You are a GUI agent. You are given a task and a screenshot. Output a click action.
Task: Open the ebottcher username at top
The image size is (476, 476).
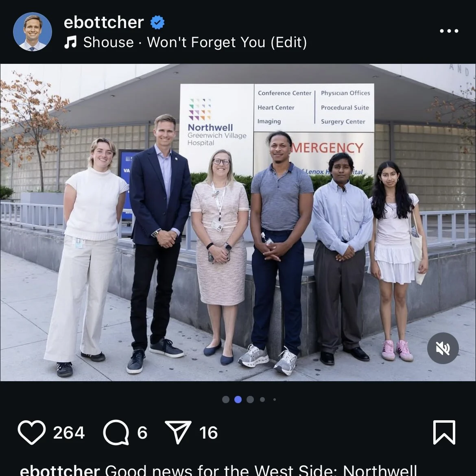(x=103, y=22)
